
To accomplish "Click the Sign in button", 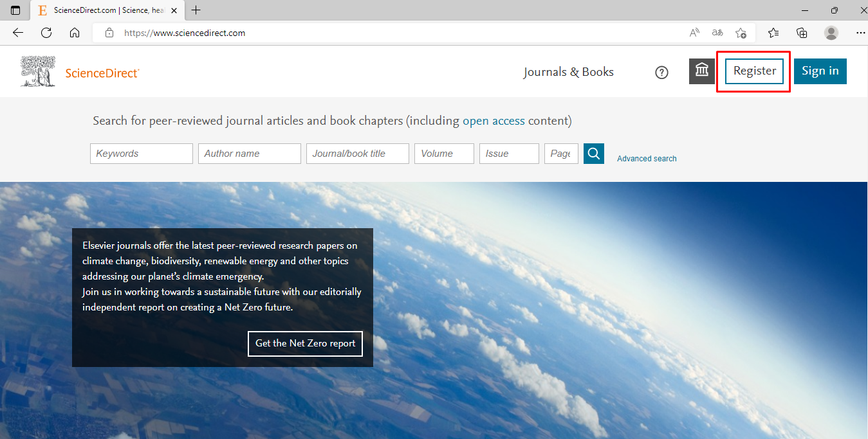I will coord(820,71).
